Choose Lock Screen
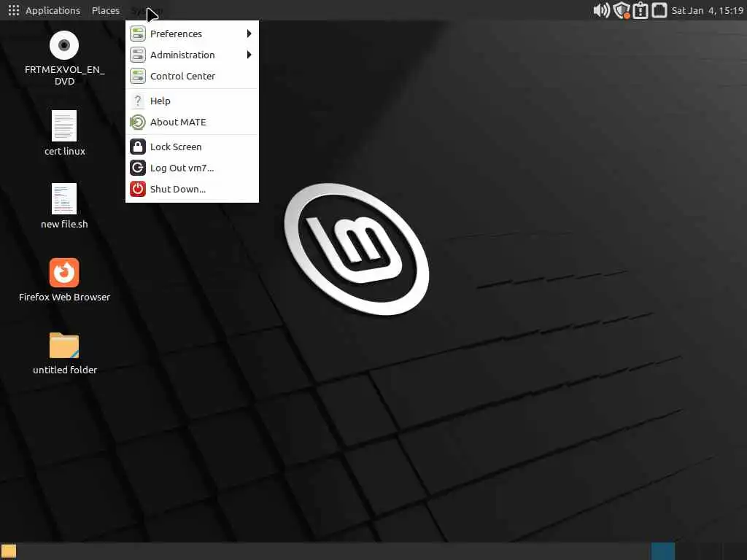This screenshot has height=560, width=747. (192, 147)
